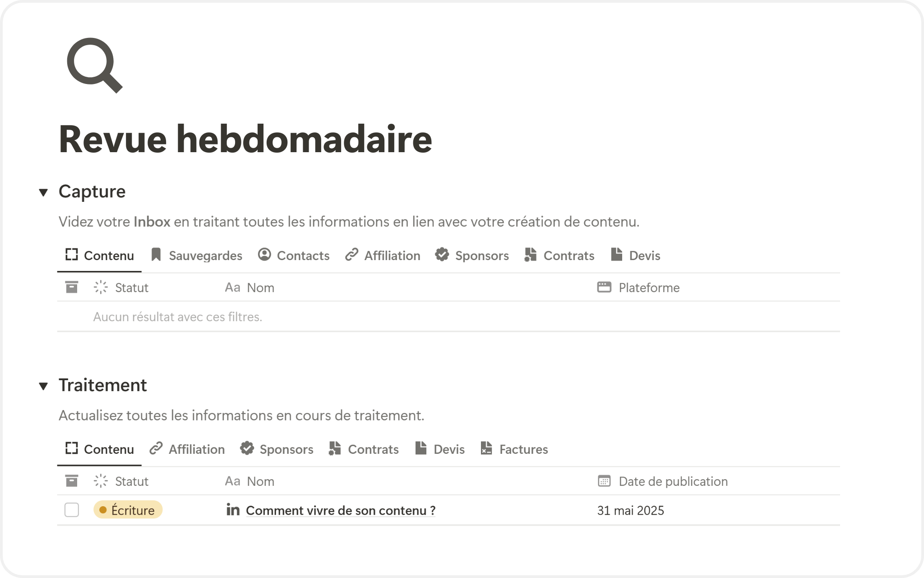Click the archive icon in Traitement table header
924x578 pixels.
tap(72, 481)
